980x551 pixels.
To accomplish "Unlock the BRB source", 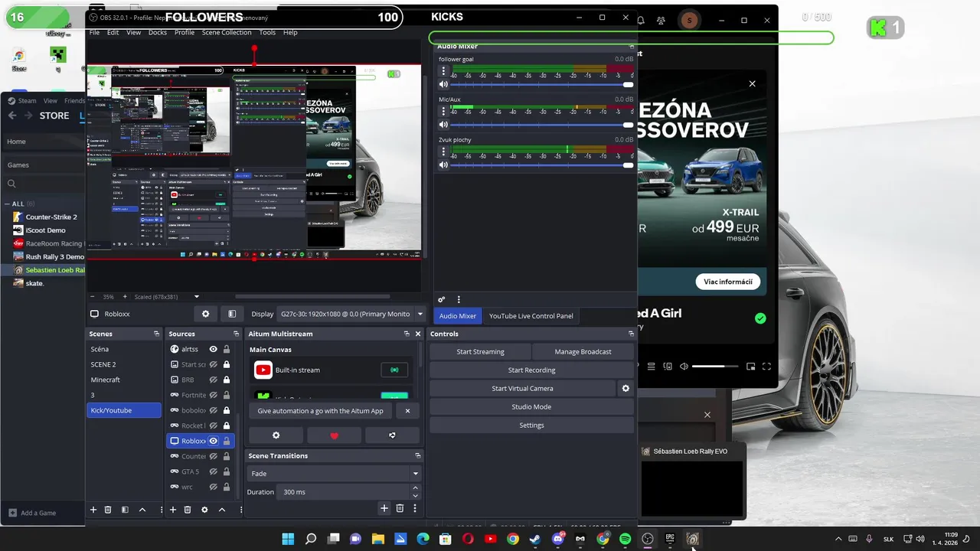I will coord(227,380).
